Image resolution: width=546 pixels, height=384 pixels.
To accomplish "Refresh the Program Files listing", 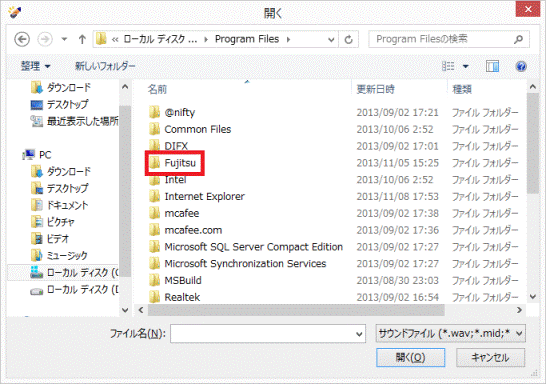I will pos(349,39).
